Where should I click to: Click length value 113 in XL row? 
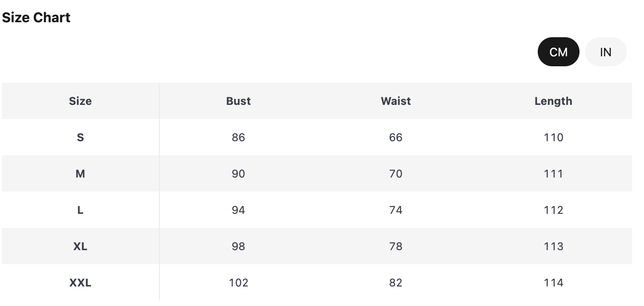tap(553, 246)
